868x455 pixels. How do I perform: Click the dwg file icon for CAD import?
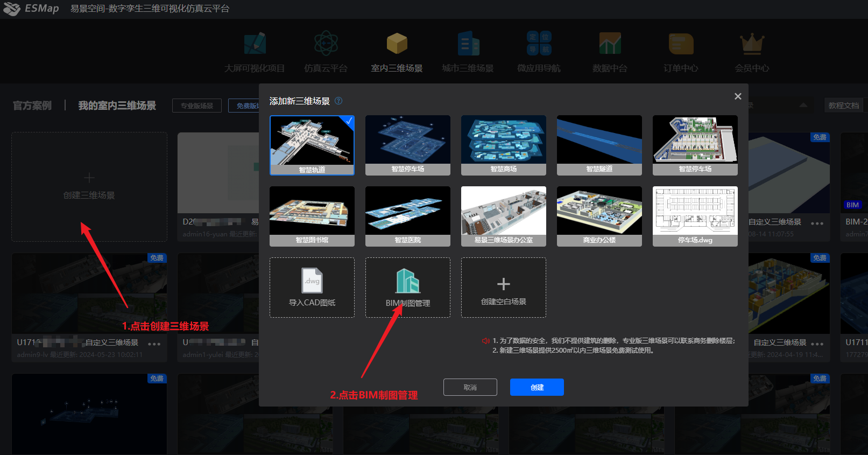[x=312, y=281]
